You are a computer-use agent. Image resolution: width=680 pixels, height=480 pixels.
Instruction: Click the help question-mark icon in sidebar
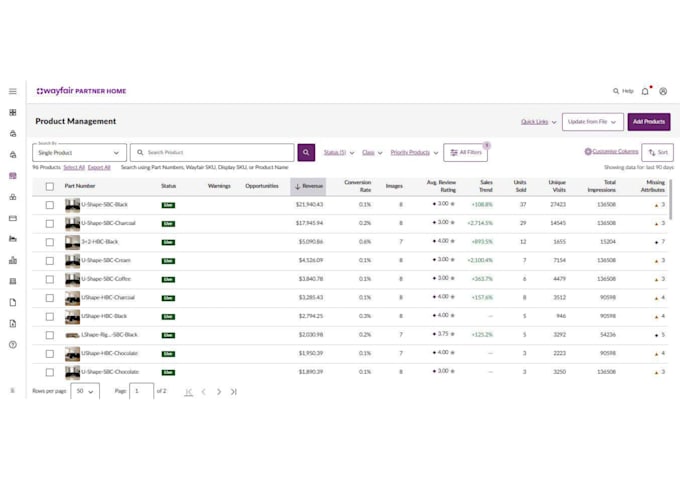(13, 345)
